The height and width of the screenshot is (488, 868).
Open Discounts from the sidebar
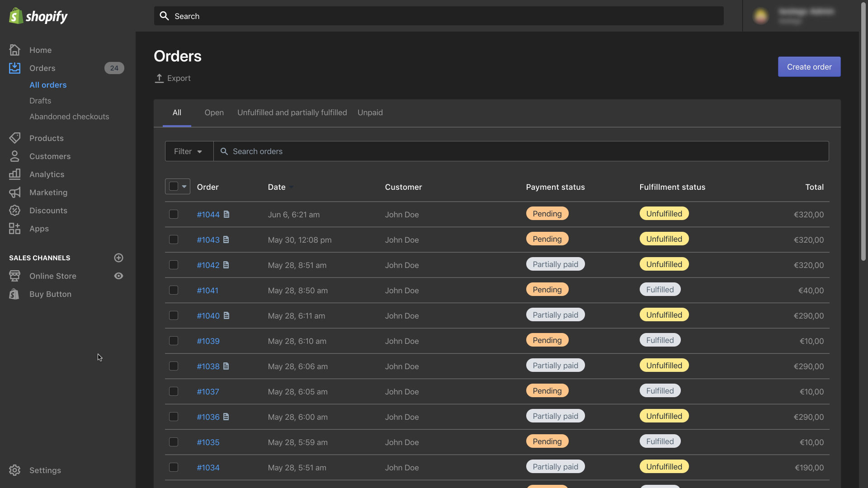(48, 210)
